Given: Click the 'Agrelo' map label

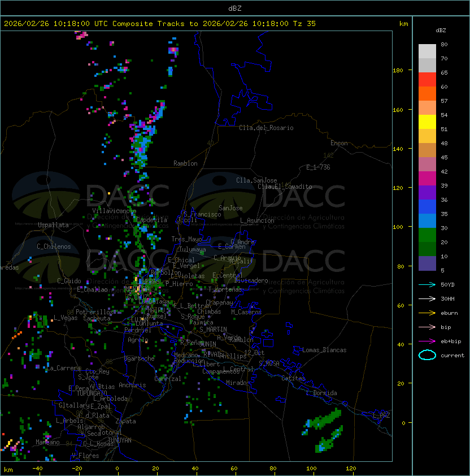Looking at the screenshot, I should [x=138, y=340].
